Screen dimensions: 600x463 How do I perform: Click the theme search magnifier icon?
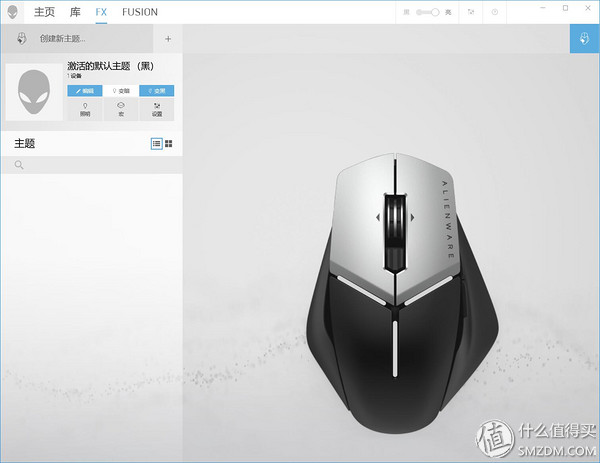[x=19, y=165]
